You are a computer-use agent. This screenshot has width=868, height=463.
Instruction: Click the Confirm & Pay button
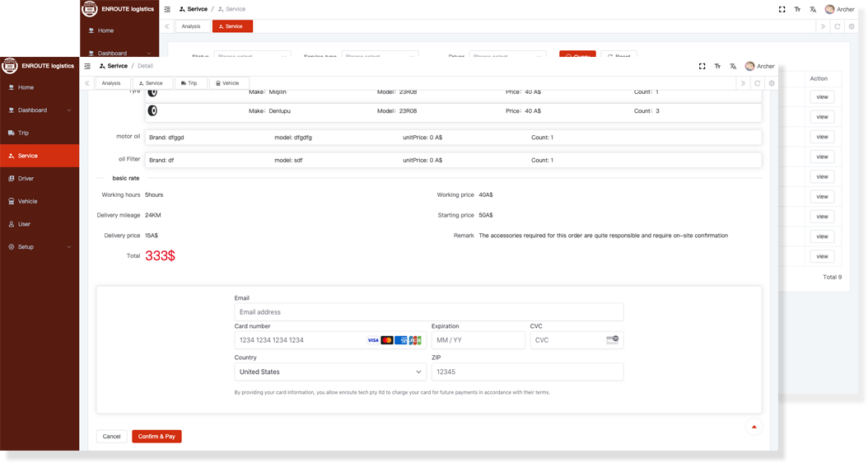[x=156, y=437]
